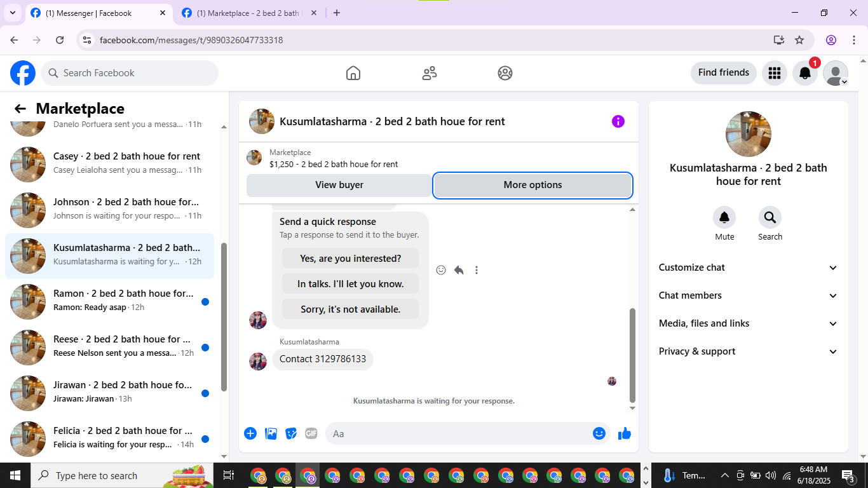Image resolution: width=868 pixels, height=488 pixels.
Task: Go back from Marketplace chats
Action: [x=20, y=109]
